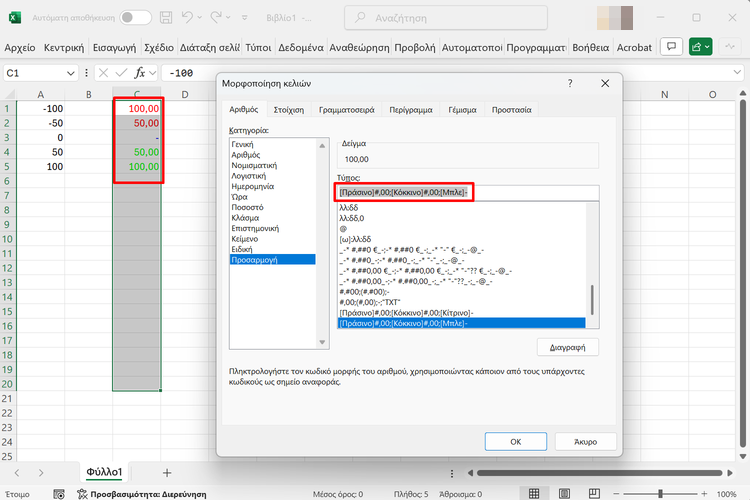The height and width of the screenshot is (500, 750).
Task: Click the zoom in plus button
Action: coord(704,493)
